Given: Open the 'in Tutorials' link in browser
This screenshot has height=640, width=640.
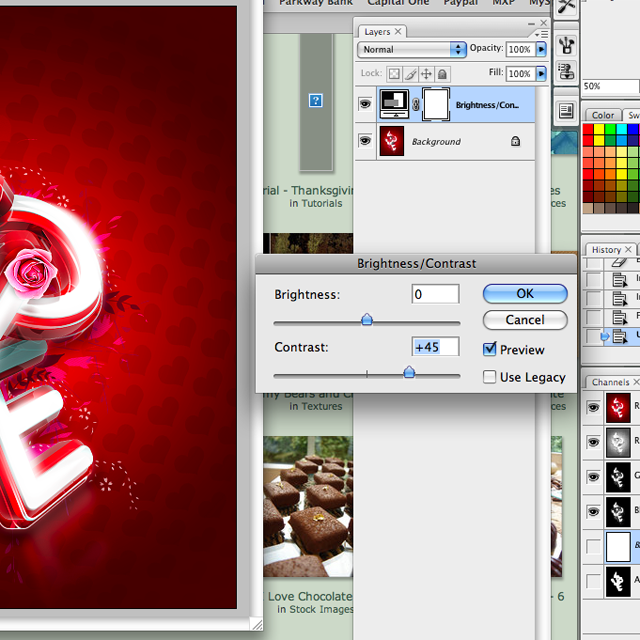Looking at the screenshot, I should 316,203.
